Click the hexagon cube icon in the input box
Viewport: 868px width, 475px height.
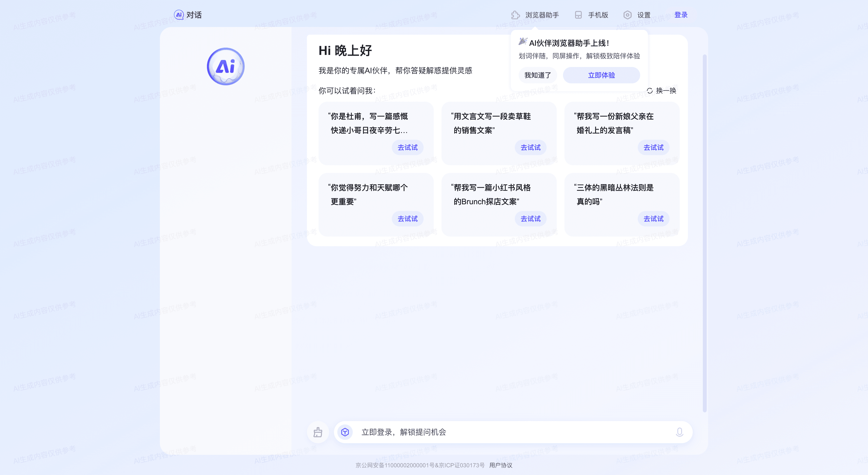click(345, 432)
